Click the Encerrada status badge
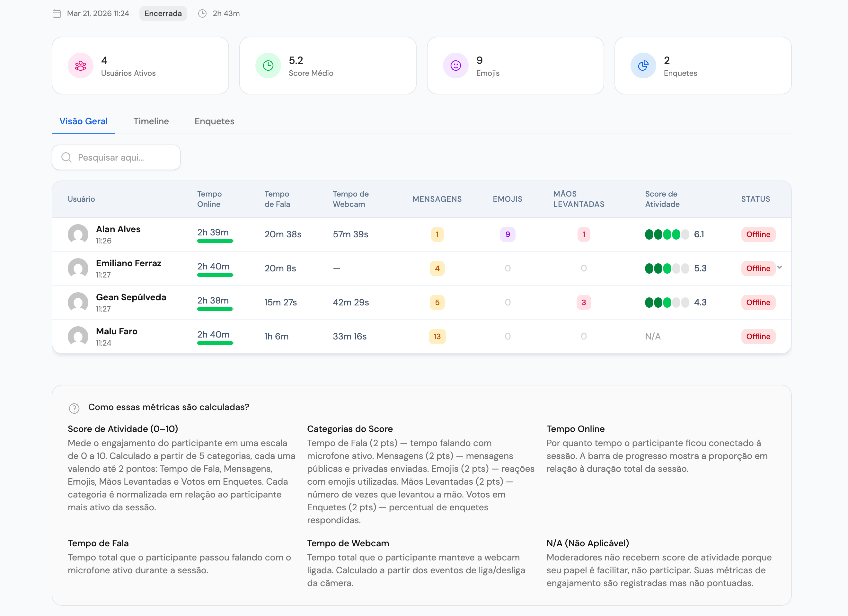 point(163,14)
